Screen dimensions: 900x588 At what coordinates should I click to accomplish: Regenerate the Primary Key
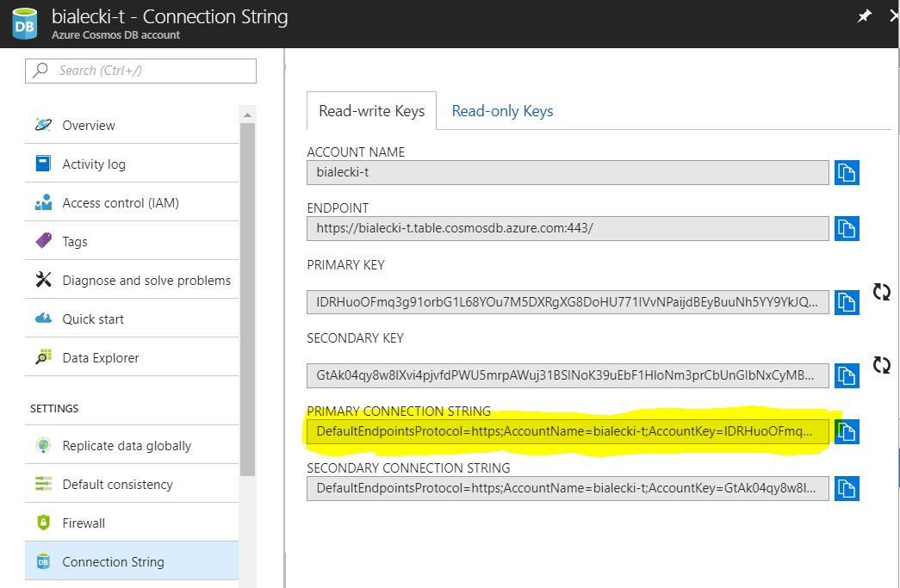[882, 292]
